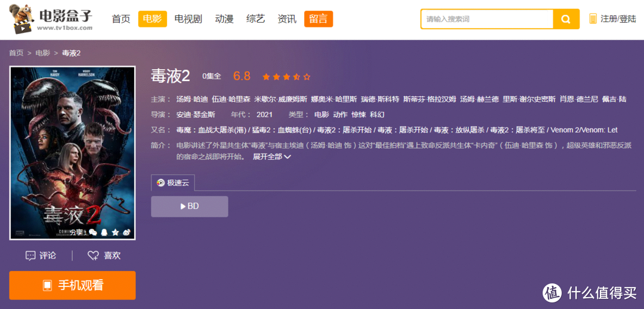Screen dimensions: 644x309
Task: Click the 评论 text label
Action: [x=48, y=256]
